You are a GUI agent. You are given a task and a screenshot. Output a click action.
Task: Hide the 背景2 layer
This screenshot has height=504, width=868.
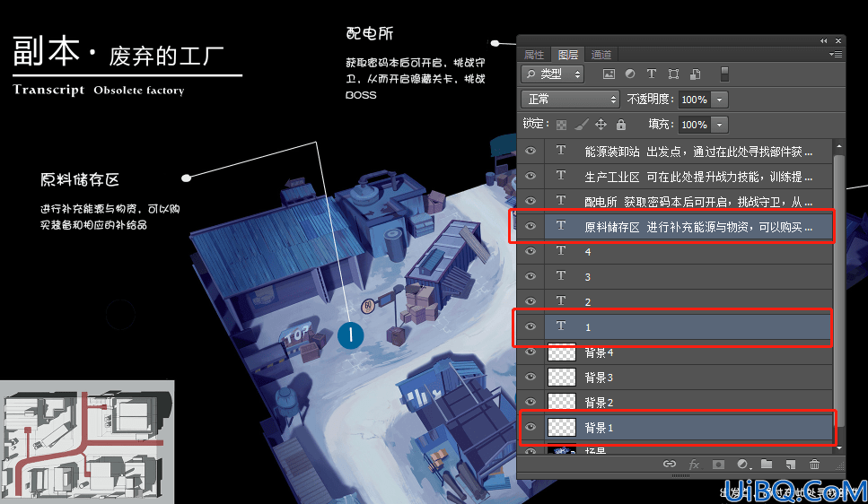pos(530,402)
